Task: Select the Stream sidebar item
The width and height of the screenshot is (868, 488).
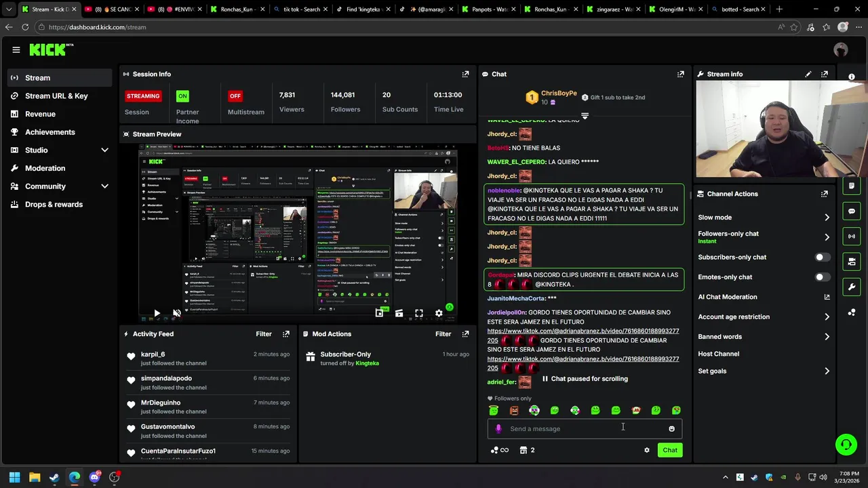Action: 60,78
